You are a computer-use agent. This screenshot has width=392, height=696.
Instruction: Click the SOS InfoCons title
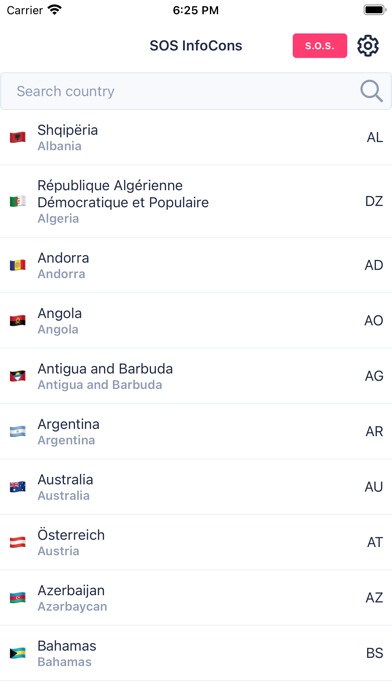[196, 46]
